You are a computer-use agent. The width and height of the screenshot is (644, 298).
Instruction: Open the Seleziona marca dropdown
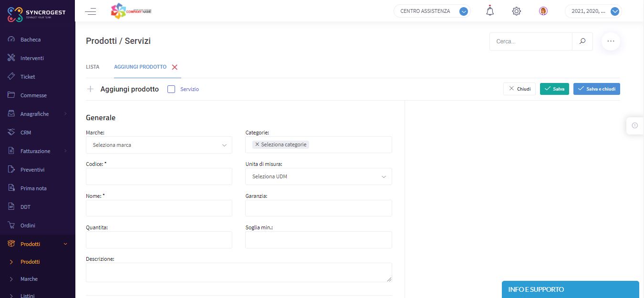[x=159, y=145]
